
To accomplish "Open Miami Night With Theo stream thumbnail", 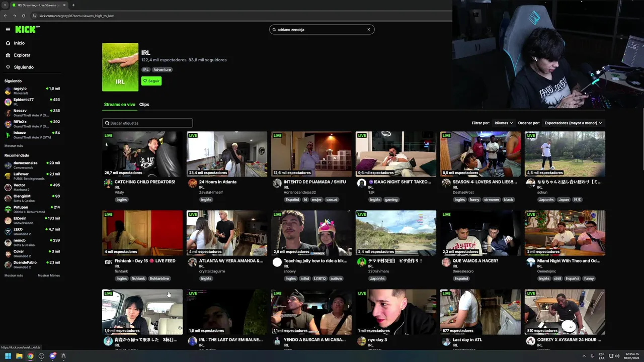I will (565, 233).
